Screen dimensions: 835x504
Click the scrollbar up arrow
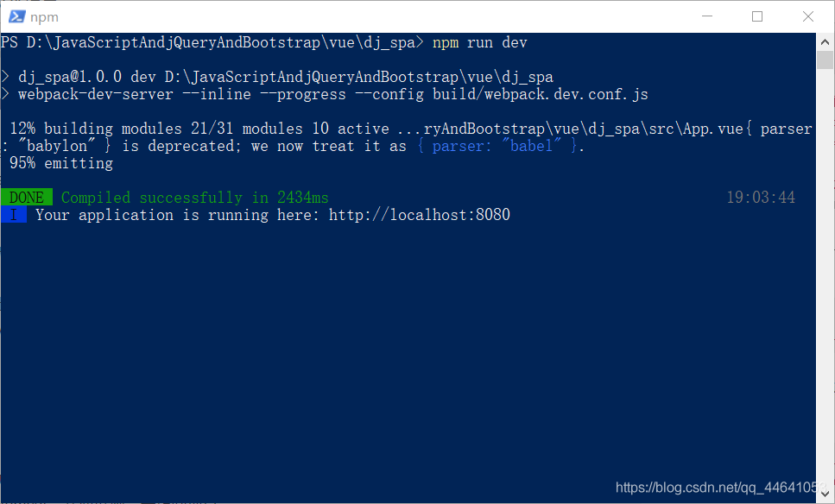pyautogui.click(x=825, y=41)
